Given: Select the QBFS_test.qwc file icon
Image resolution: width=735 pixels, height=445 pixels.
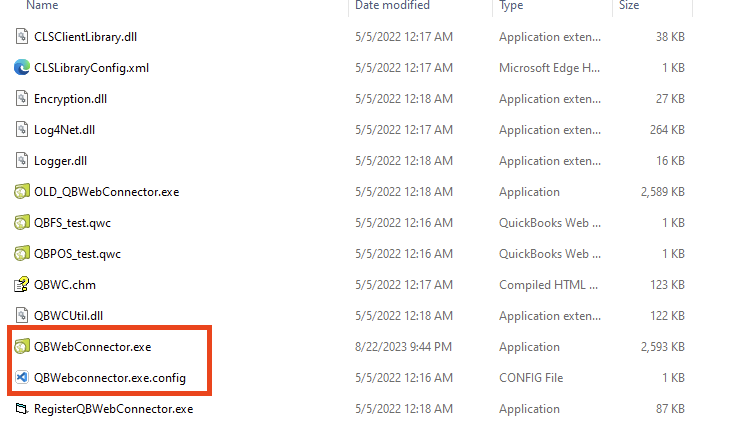Looking at the screenshot, I should (x=22, y=222).
